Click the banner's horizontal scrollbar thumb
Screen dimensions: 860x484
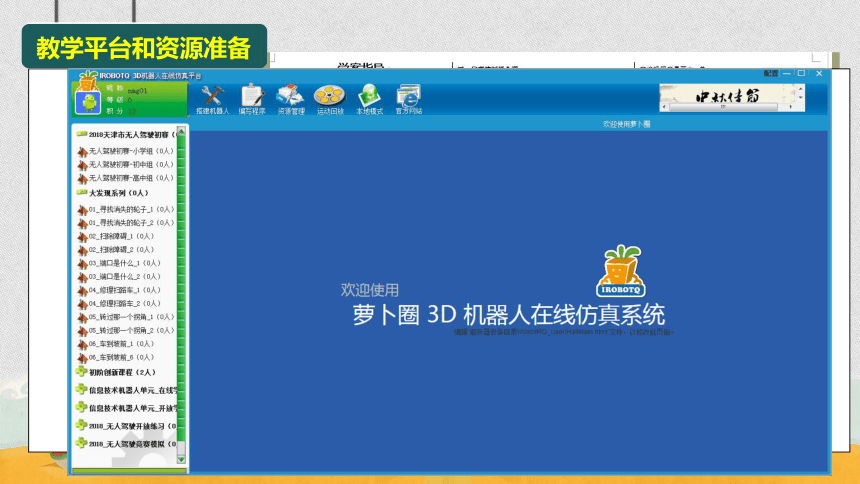click(723, 107)
